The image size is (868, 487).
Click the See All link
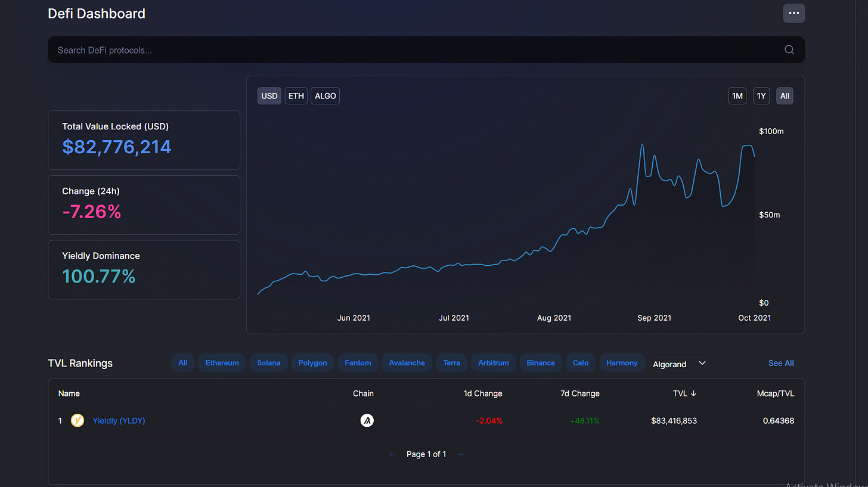781,363
